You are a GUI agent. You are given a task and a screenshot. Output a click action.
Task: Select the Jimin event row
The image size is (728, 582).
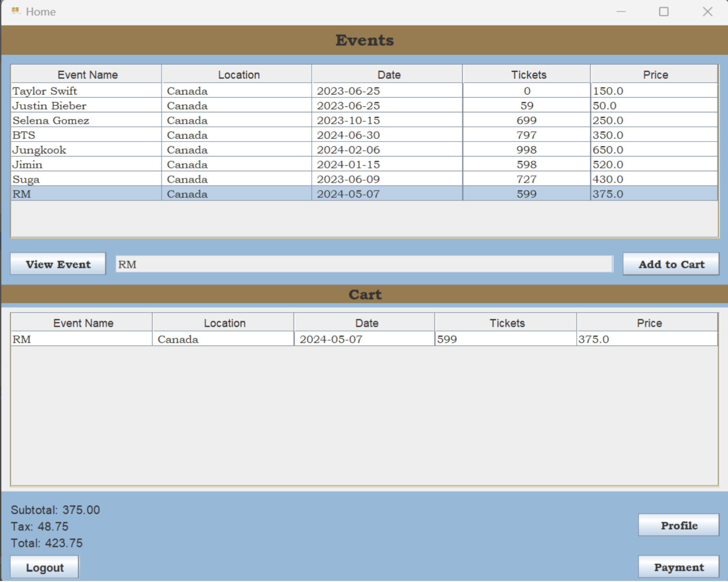coord(364,164)
